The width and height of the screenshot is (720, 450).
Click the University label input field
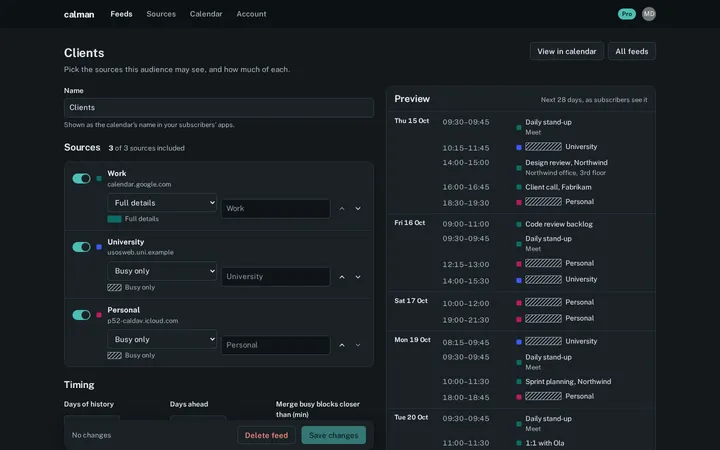pos(276,277)
